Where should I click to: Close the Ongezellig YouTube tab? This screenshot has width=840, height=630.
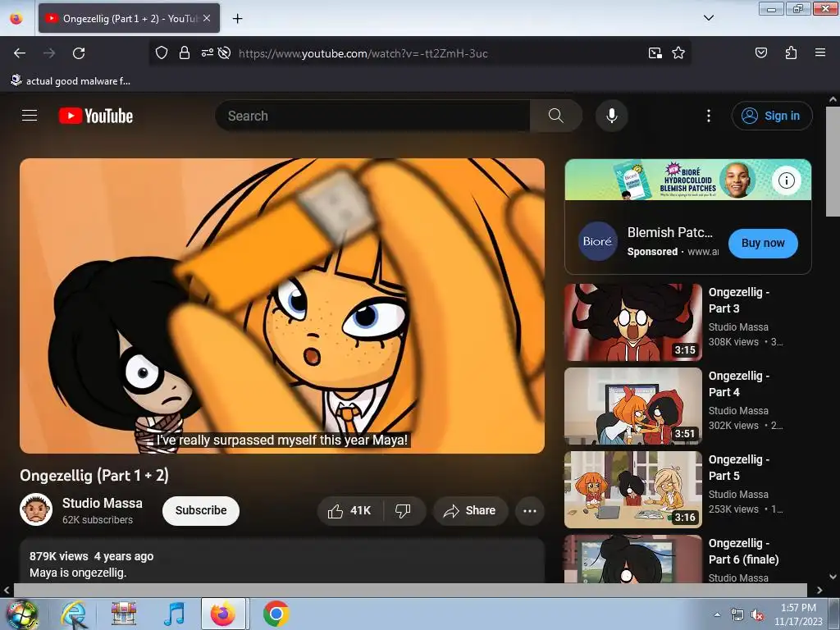[207, 18]
